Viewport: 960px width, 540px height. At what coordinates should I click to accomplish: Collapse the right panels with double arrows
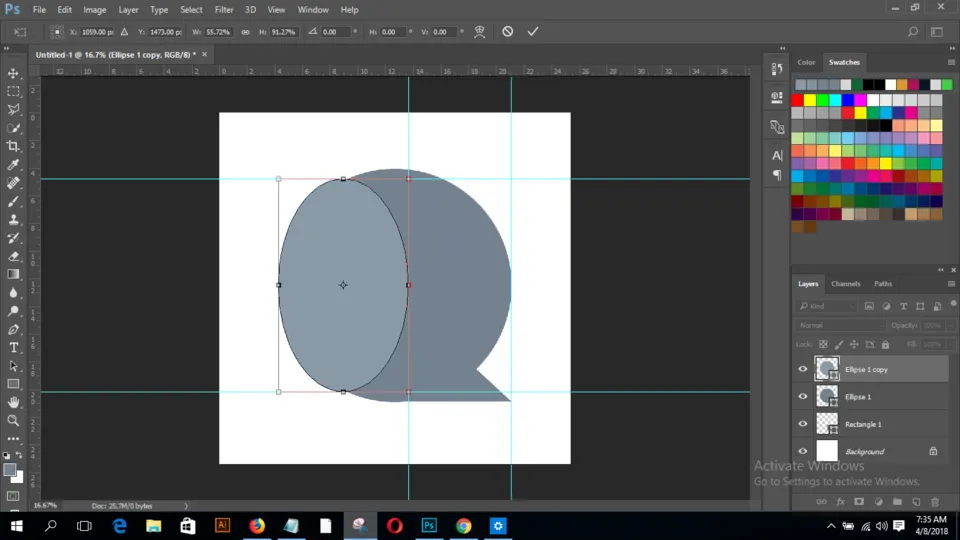point(952,48)
